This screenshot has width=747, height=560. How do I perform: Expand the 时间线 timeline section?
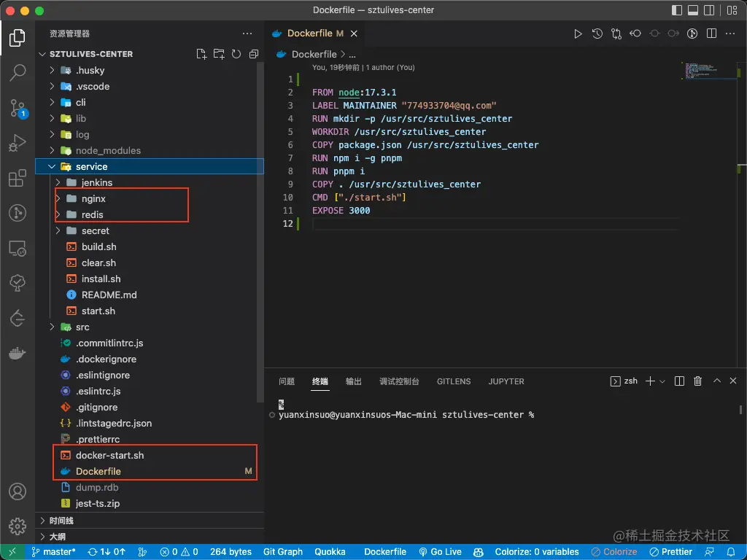coord(149,521)
